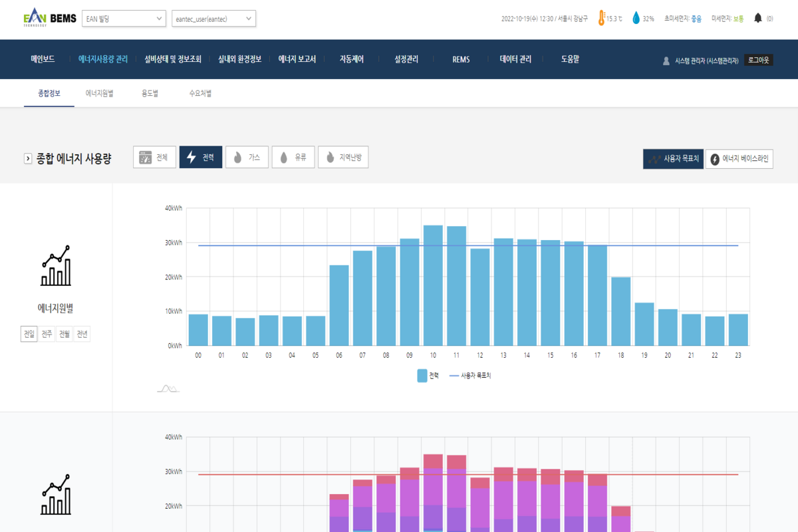Image resolution: width=798 pixels, height=532 pixels.
Task: Click the 에너지원별 chart icon beside bar chart
Action: 55,266
